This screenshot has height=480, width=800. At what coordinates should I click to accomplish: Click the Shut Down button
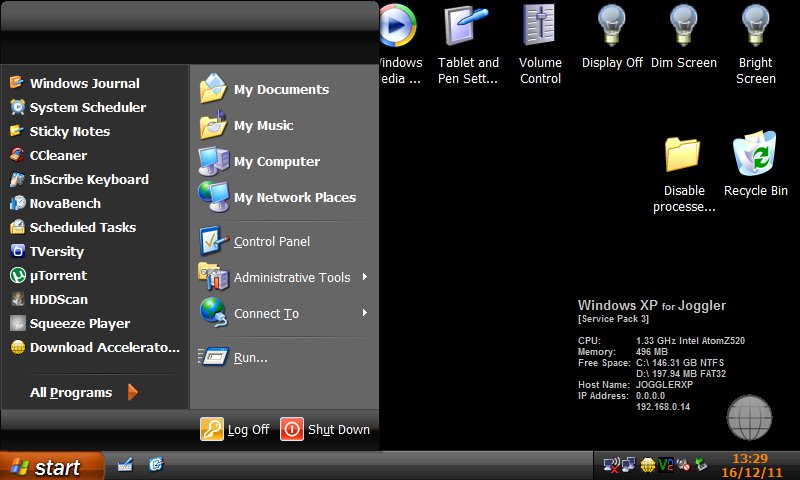tap(326, 429)
